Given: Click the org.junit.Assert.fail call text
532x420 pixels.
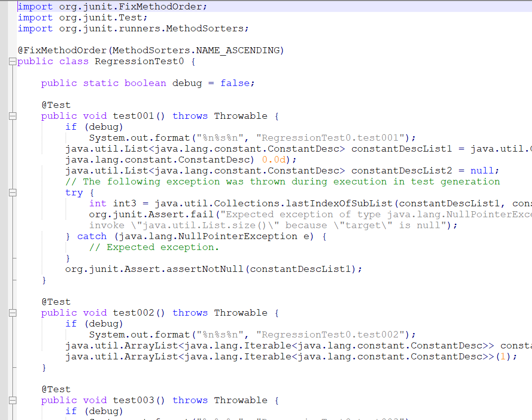Looking at the screenshot, I should pyautogui.click(x=149, y=214).
